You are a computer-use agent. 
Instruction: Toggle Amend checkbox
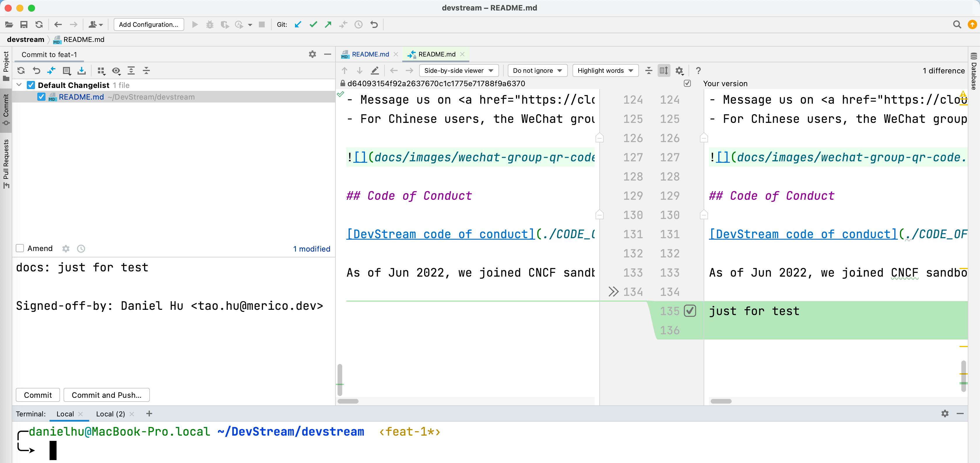(x=20, y=249)
